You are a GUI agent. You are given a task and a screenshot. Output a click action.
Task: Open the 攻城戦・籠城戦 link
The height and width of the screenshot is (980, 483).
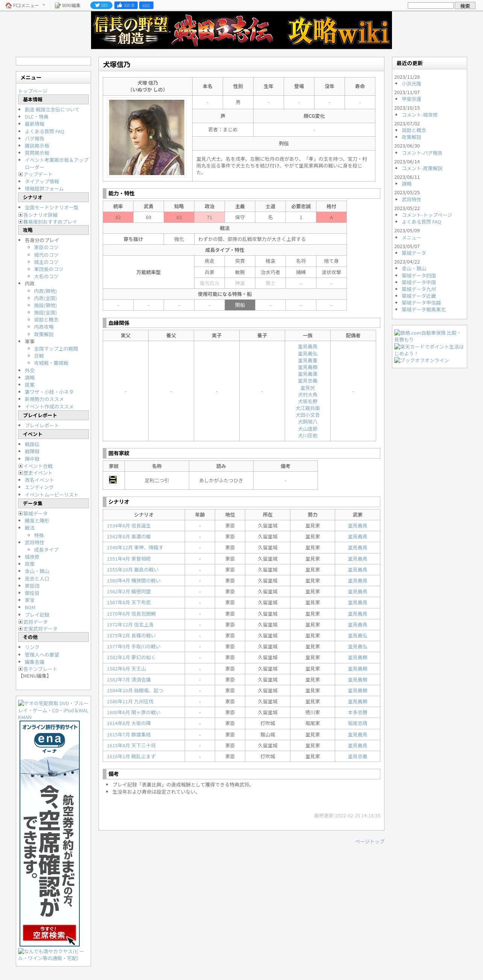point(51,363)
